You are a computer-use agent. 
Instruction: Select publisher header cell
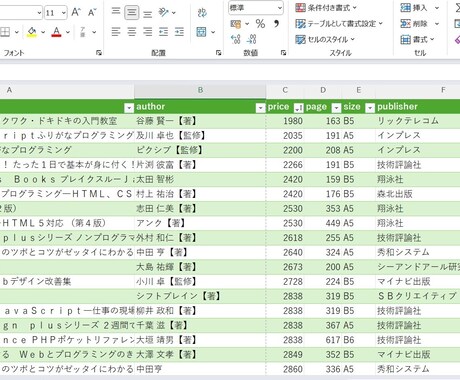(x=418, y=107)
